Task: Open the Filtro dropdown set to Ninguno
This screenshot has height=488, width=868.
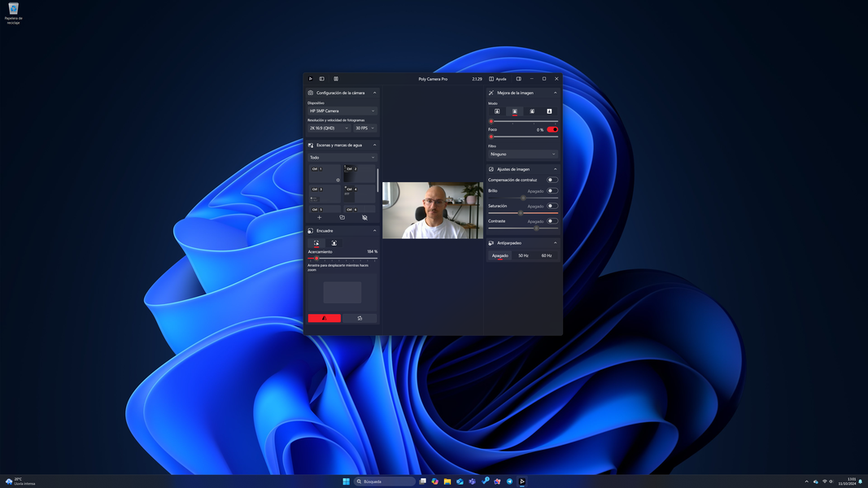Action: click(x=523, y=154)
